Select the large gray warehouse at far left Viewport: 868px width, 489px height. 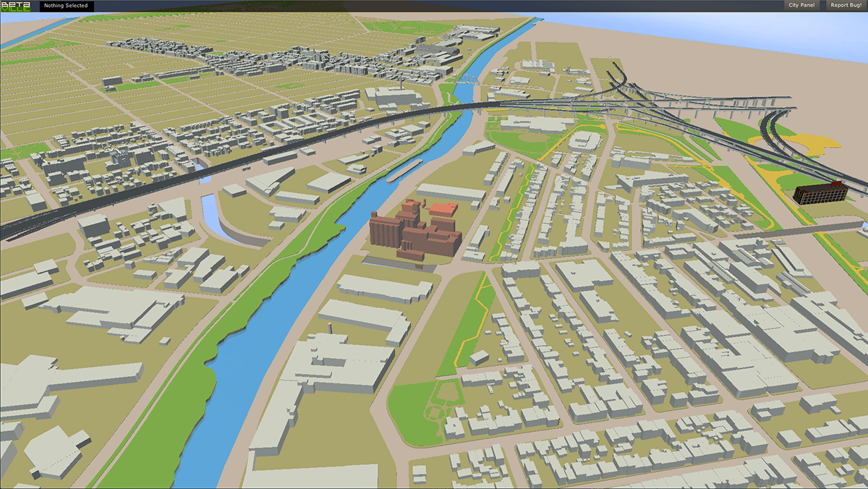click(109, 311)
